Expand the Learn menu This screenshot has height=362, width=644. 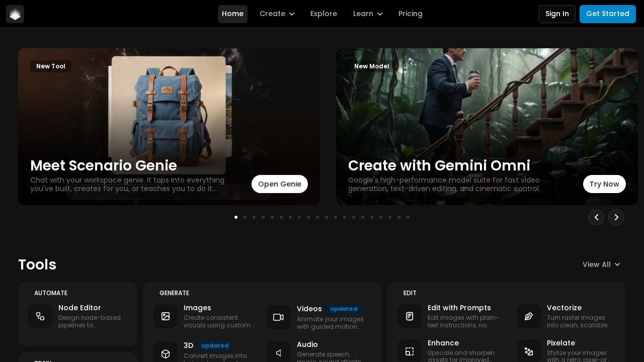(x=368, y=14)
